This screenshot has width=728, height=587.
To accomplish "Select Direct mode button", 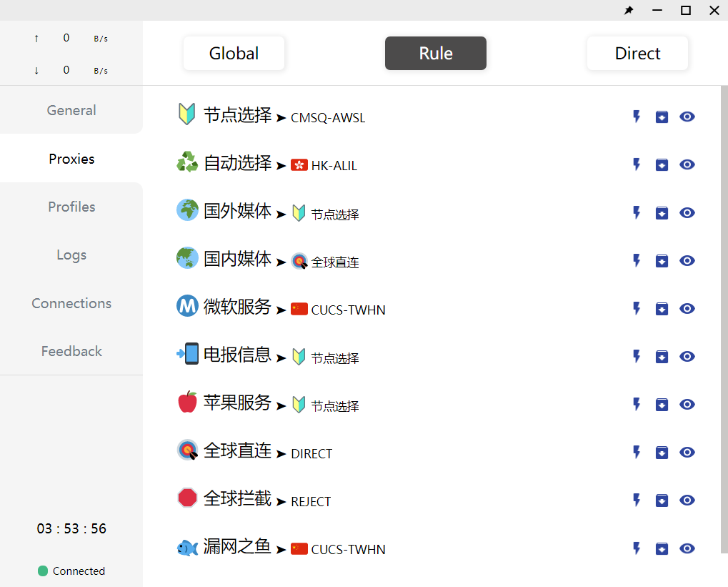I will (x=637, y=54).
